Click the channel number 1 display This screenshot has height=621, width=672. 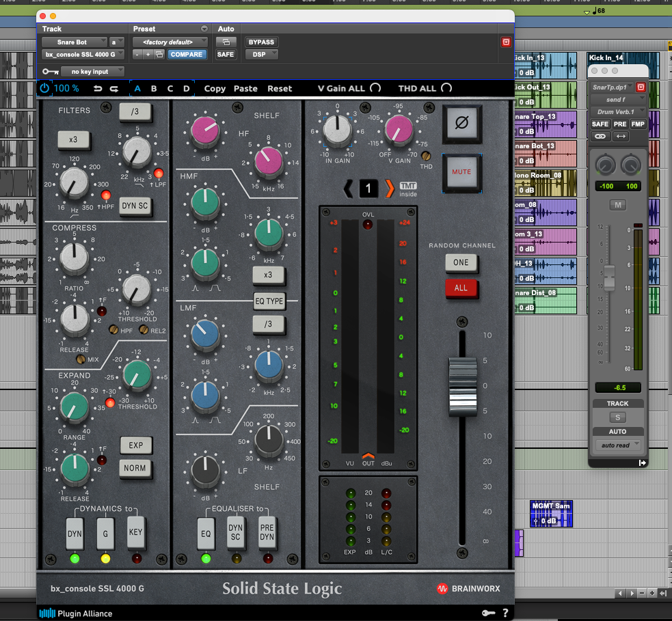368,189
